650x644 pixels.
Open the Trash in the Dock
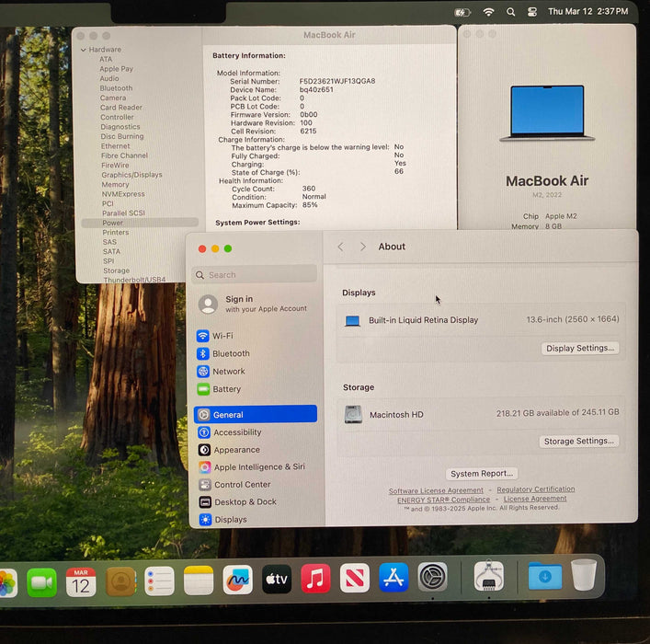point(584,575)
